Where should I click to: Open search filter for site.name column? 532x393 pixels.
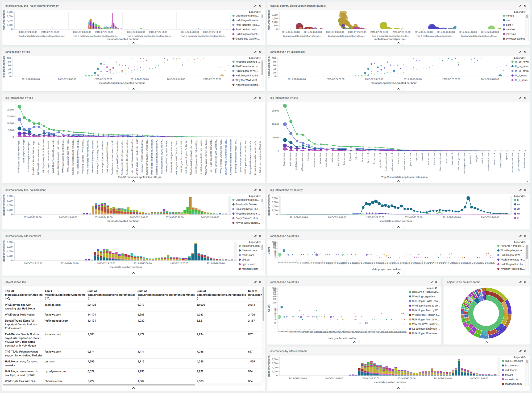click(48, 299)
